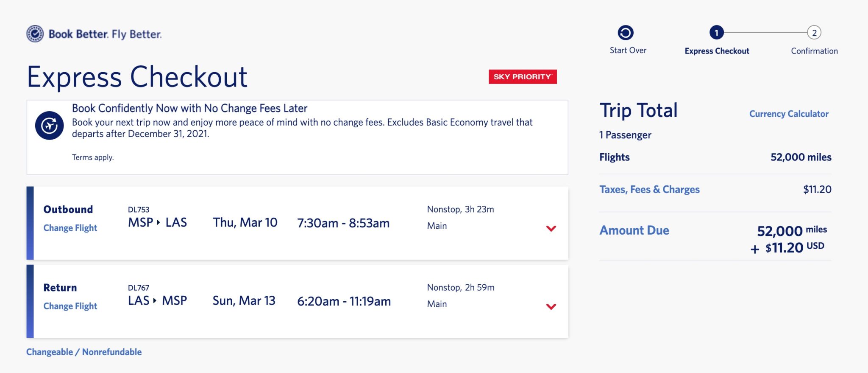Image resolution: width=868 pixels, height=373 pixels.
Task: Click the 52,000 miles Flights amount
Action: 799,157
